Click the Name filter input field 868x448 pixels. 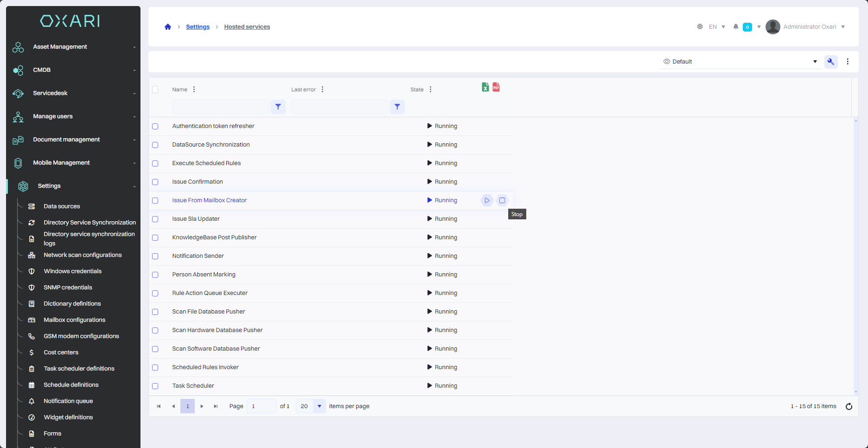(221, 107)
